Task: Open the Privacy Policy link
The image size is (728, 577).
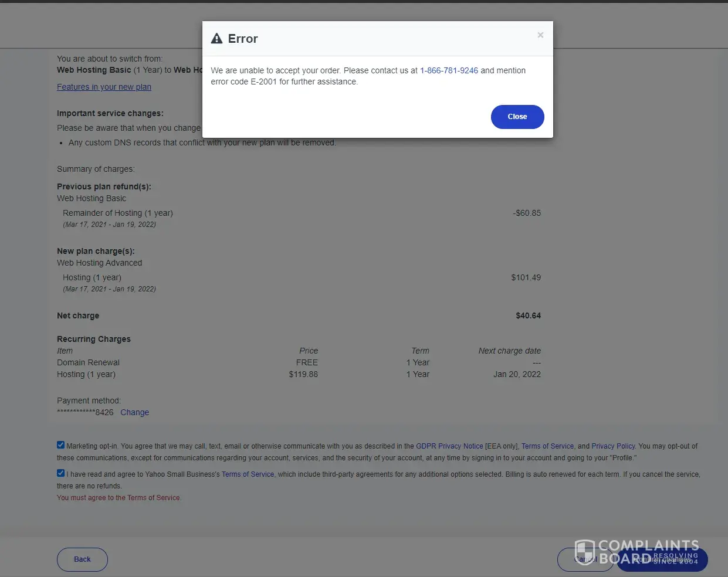Action: (x=613, y=446)
